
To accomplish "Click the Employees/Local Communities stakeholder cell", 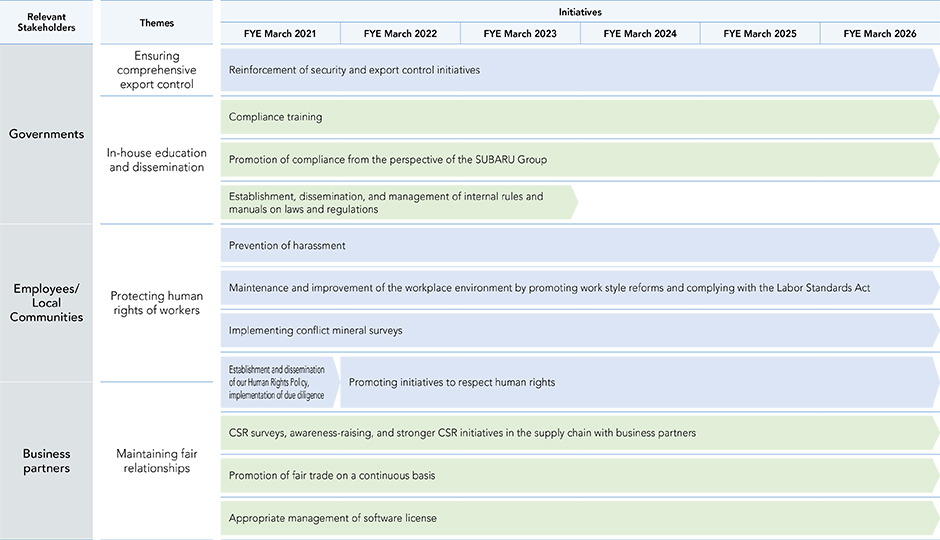I will pyautogui.click(x=46, y=303).
